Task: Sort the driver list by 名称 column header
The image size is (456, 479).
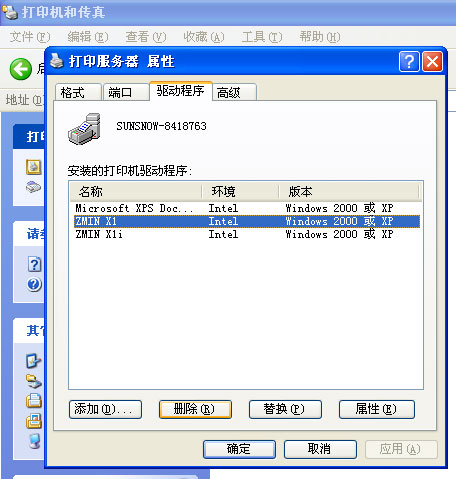Action: click(x=135, y=192)
